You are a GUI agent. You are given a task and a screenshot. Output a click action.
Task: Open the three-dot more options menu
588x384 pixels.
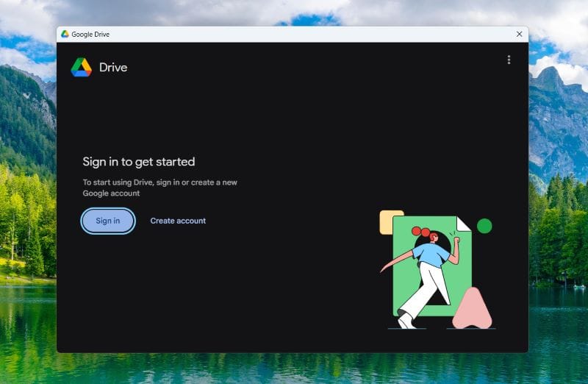pos(509,60)
